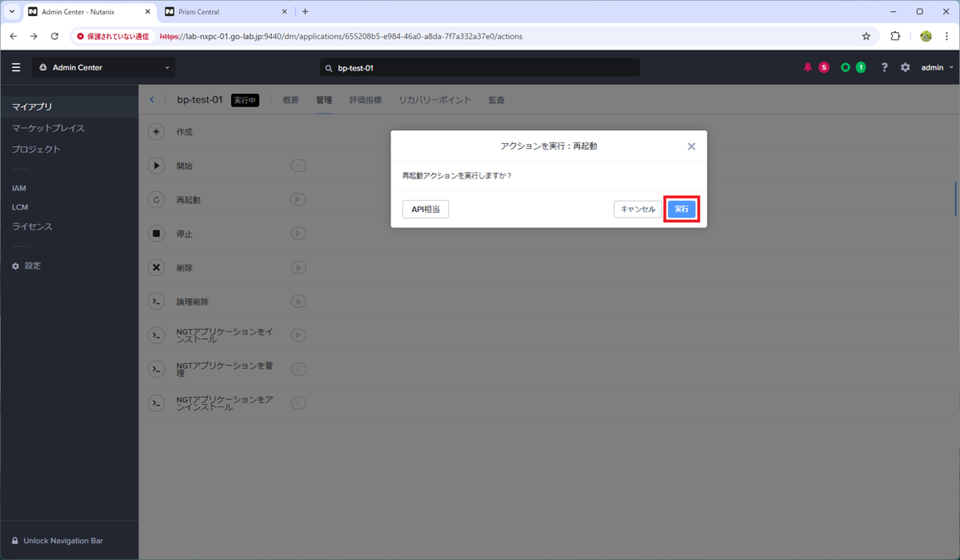Viewport: 960px width, 560px height.
Task: Run the 開始 action with its run button
Action: [298, 166]
